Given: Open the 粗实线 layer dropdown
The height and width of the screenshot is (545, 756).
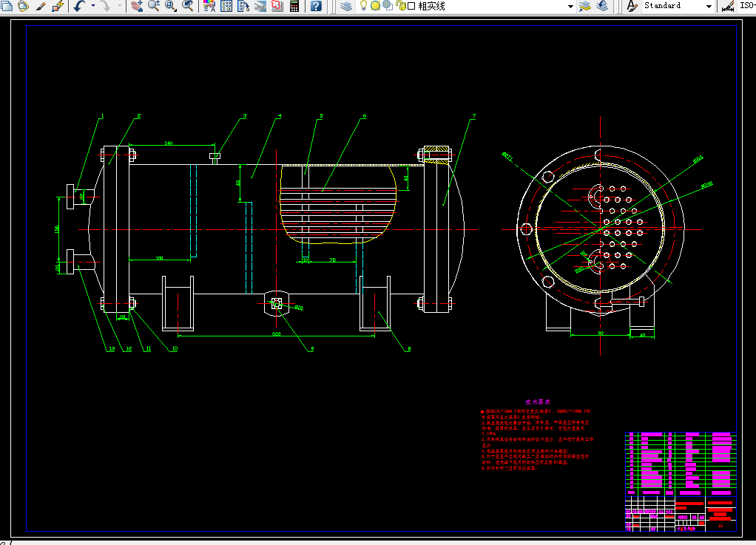Looking at the screenshot, I should point(570,6).
